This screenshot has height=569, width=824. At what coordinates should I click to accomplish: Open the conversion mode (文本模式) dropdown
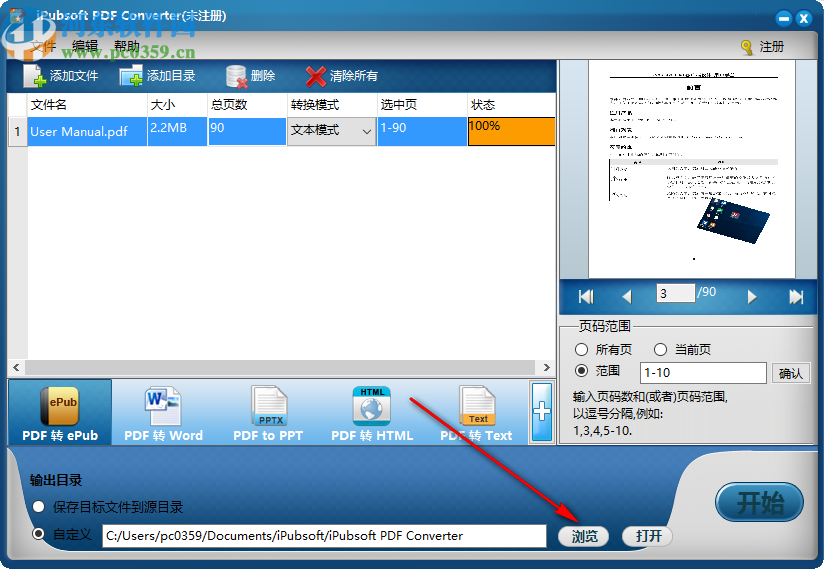332,131
